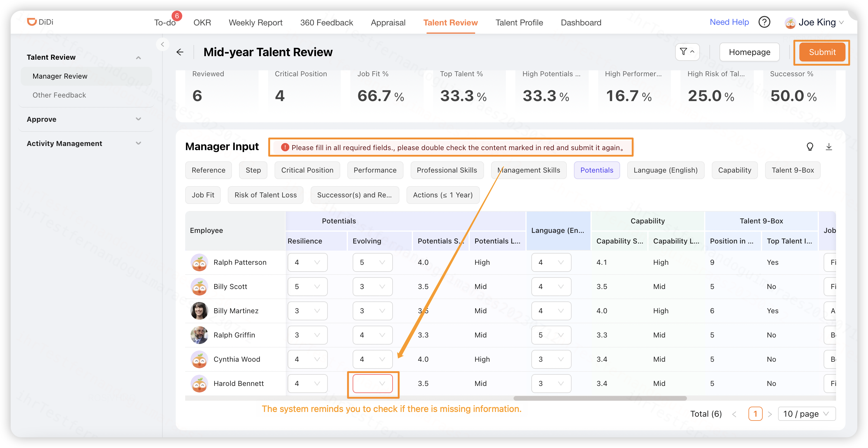The height and width of the screenshot is (448, 868).
Task: Open Talent Profile
Action: [x=519, y=22]
